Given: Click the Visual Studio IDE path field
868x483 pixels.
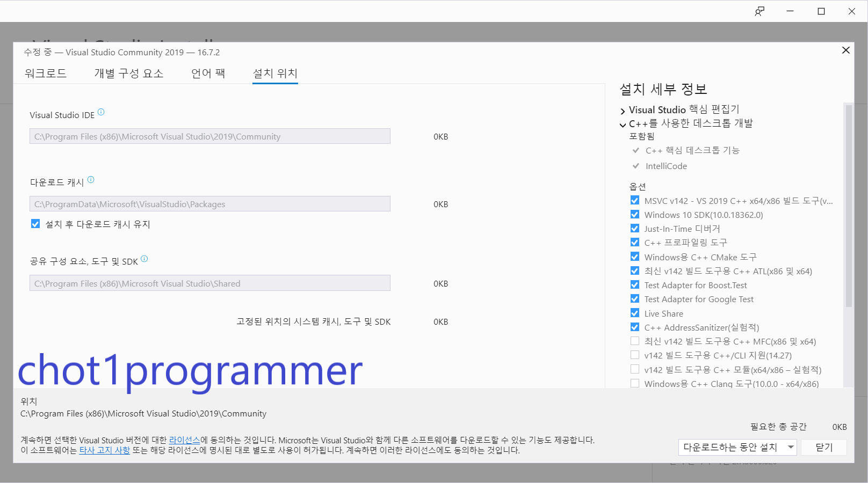Looking at the screenshot, I should [209, 136].
